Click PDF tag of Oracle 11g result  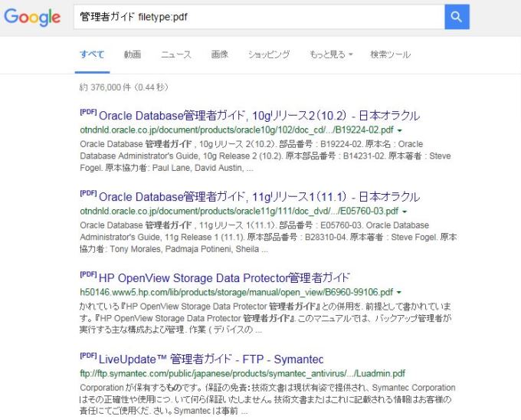88,193
